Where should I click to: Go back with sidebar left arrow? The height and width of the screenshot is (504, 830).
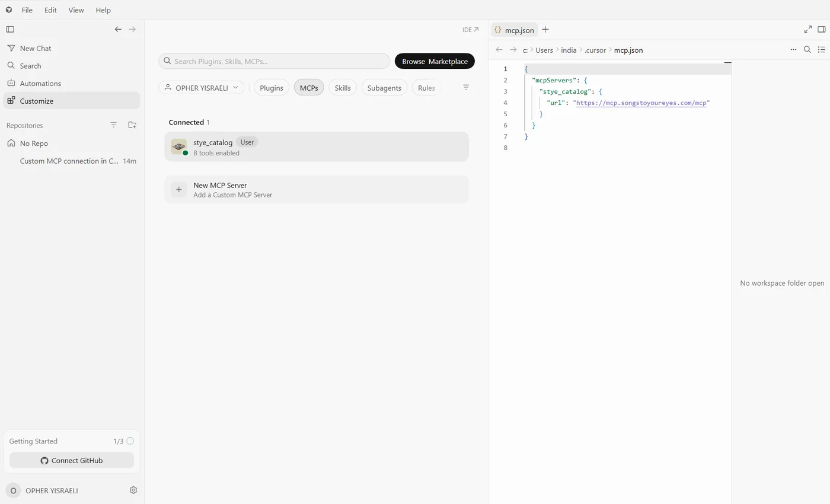coord(118,29)
